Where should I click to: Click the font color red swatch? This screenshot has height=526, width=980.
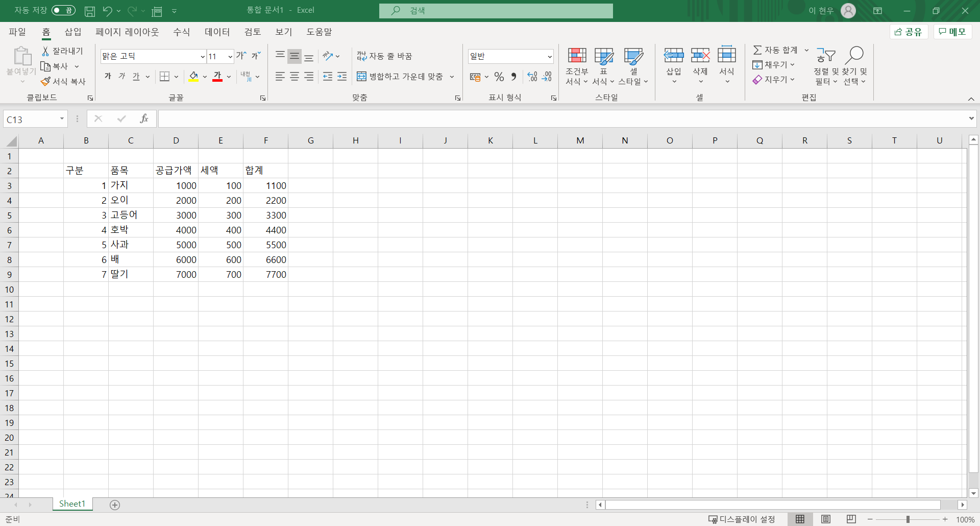pyautogui.click(x=217, y=77)
